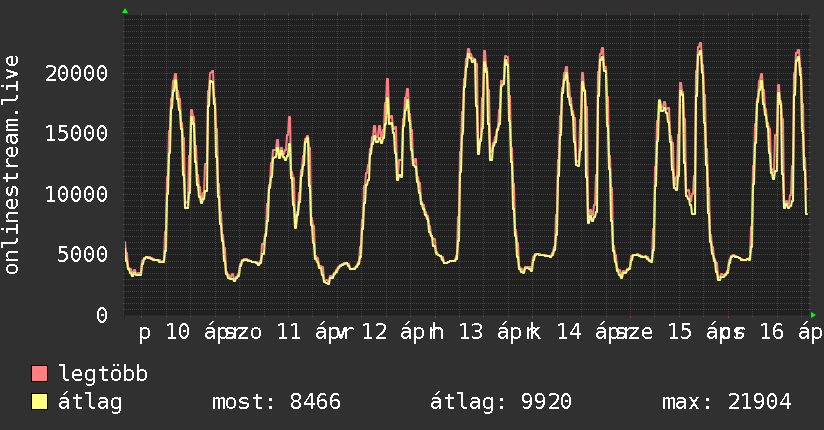Select the 'legtöbb' legend label
This screenshot has width=824, height=430.
point(103,374)
